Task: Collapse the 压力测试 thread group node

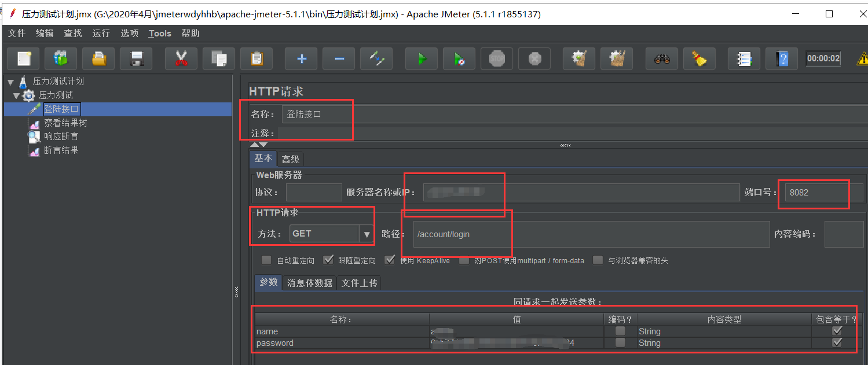Action: (x=16, y=95)
